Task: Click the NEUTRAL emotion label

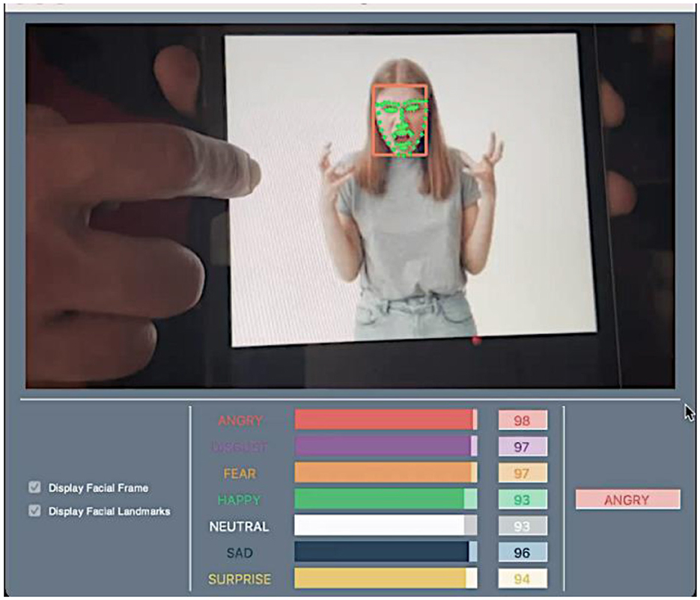Action: (x=239, y=527)
